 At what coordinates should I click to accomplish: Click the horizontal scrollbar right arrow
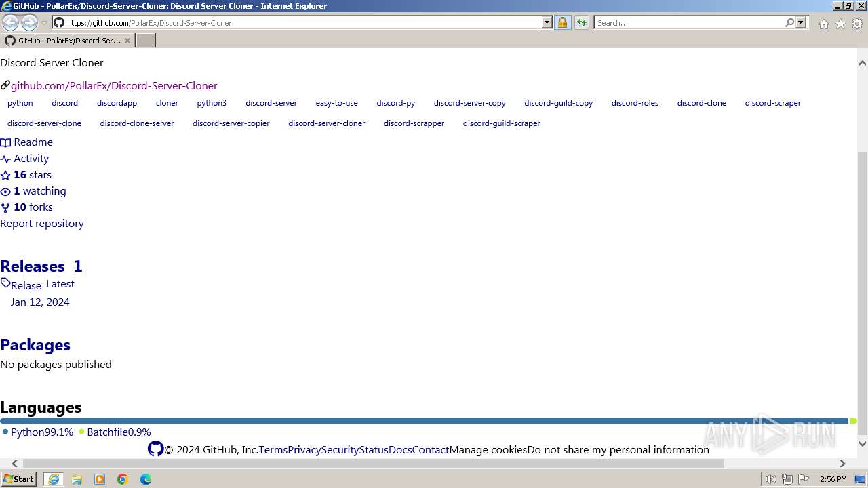pyautogui.click(x=842, y=464)
